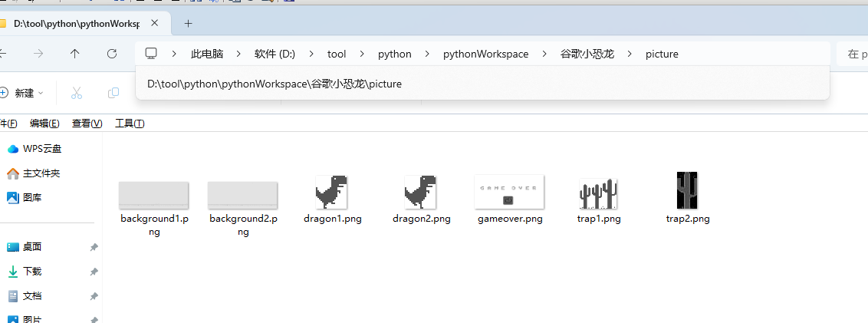Select trap1.png cactus thumbnail

pos(598,193)
